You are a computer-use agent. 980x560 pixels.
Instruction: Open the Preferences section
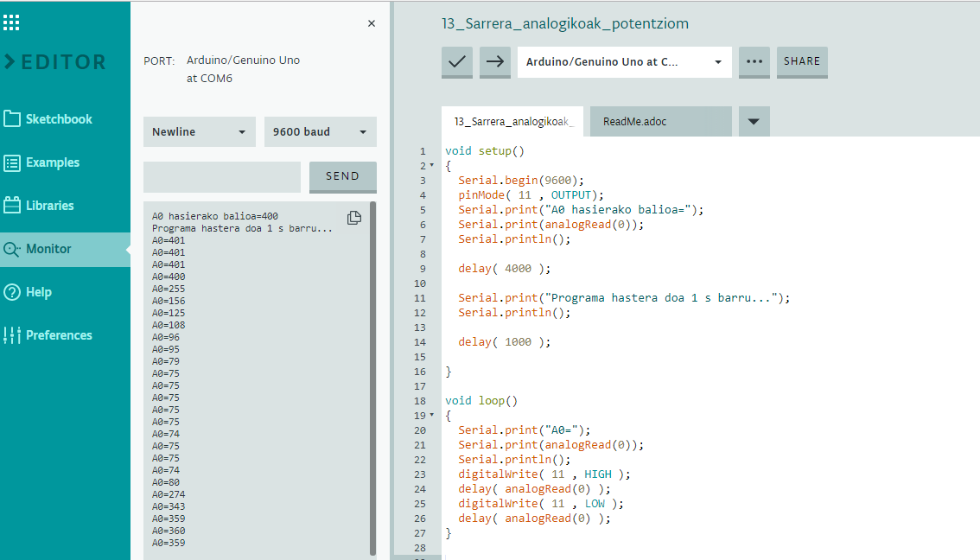click(x=48, y=335)
